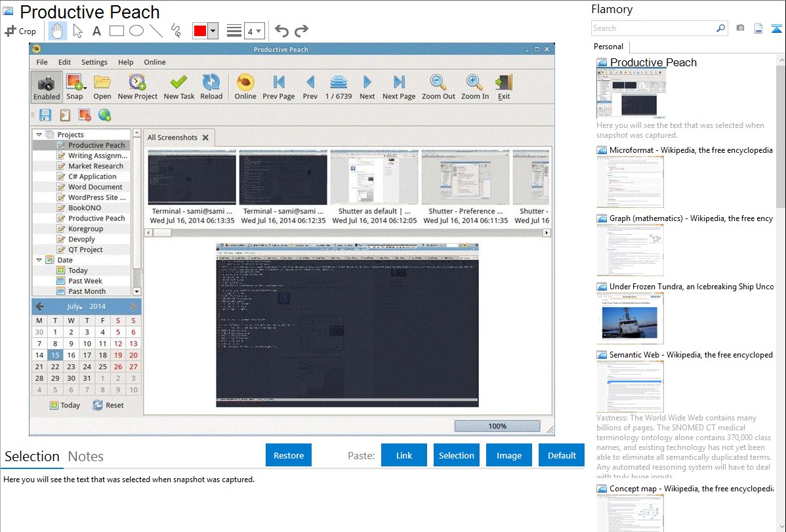Click the Default paste button

coord(562,455)
